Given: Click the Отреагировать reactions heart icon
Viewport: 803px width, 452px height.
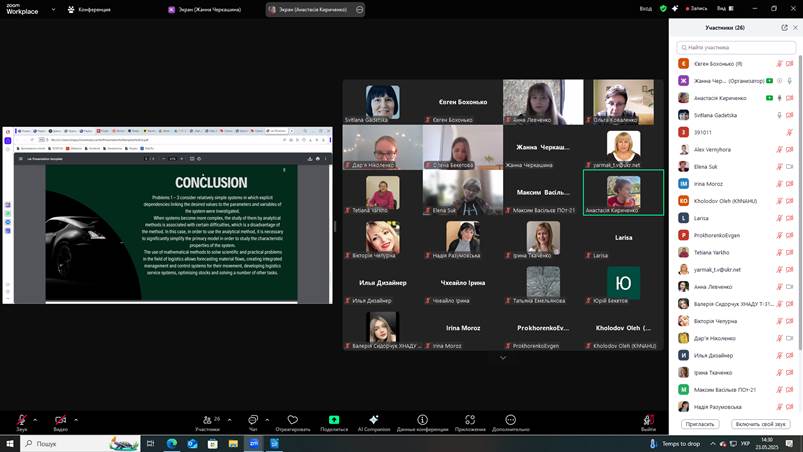Looking at the screenshot, I should [x=293, y=420].
